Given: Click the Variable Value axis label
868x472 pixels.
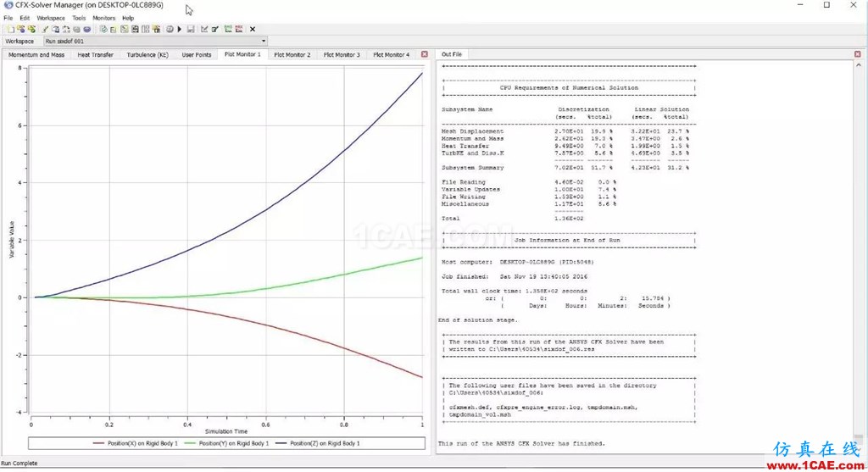Looking at the screenshot, I should pos(11,240).
